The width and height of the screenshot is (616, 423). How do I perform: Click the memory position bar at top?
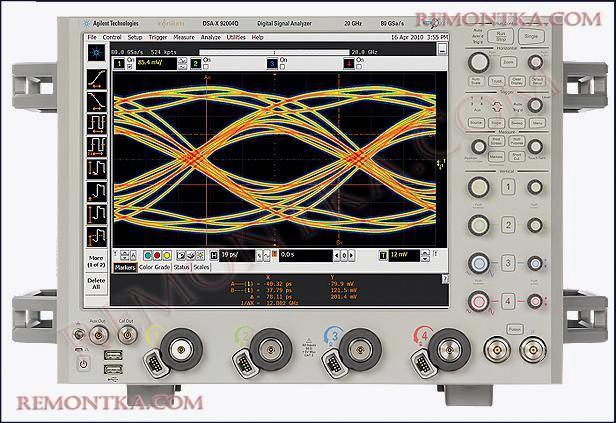274,52
